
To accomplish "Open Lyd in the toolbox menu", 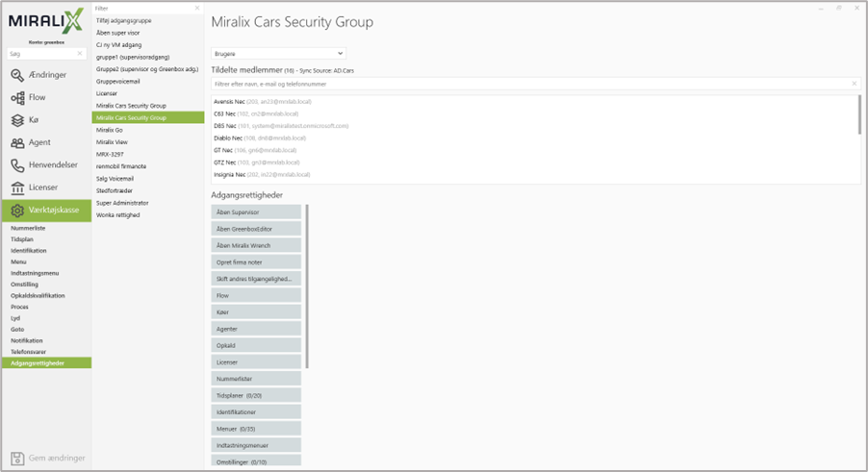I will (15, 318).
